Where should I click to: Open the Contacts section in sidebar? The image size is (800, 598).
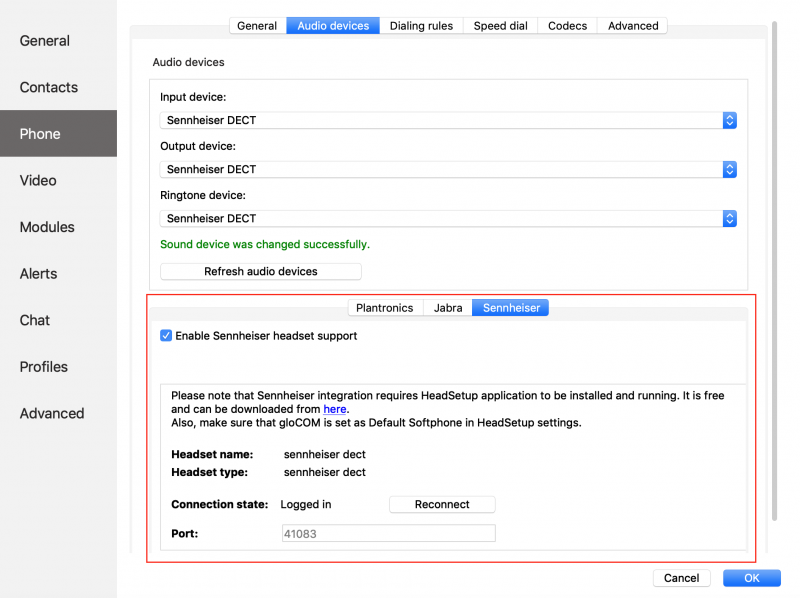tap(58, 87)
